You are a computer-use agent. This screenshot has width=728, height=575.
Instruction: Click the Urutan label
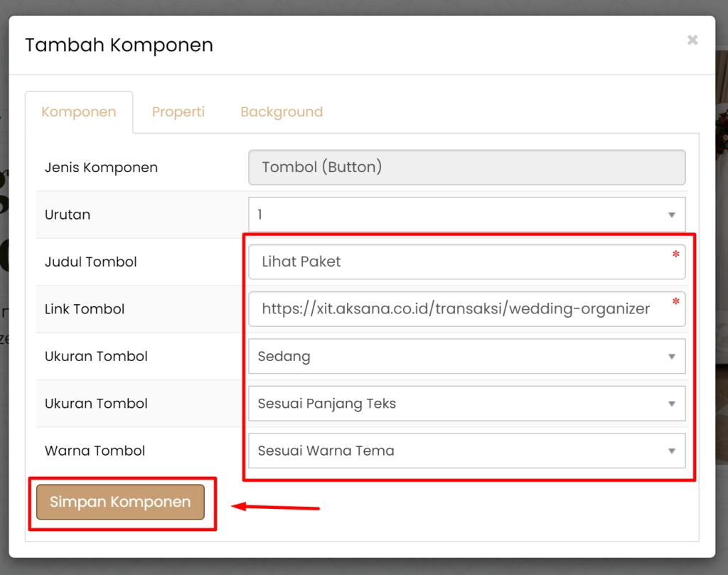click(68, 215)
